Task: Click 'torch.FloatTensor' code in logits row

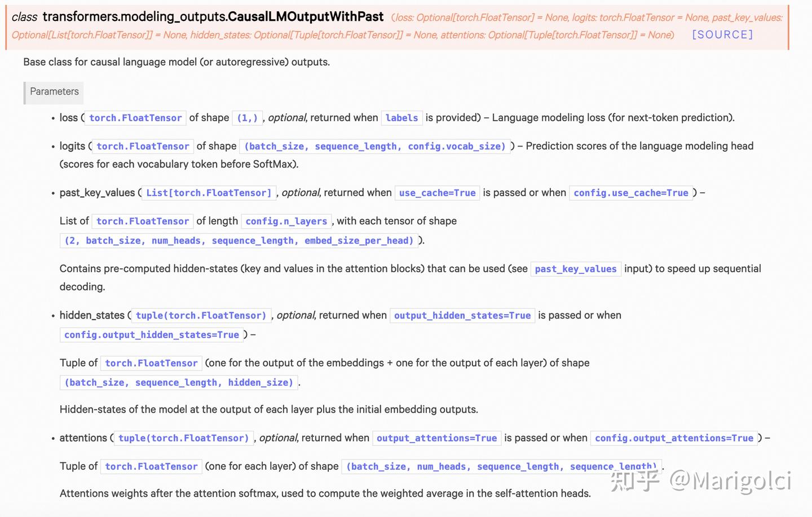Action: pos(143,146)
